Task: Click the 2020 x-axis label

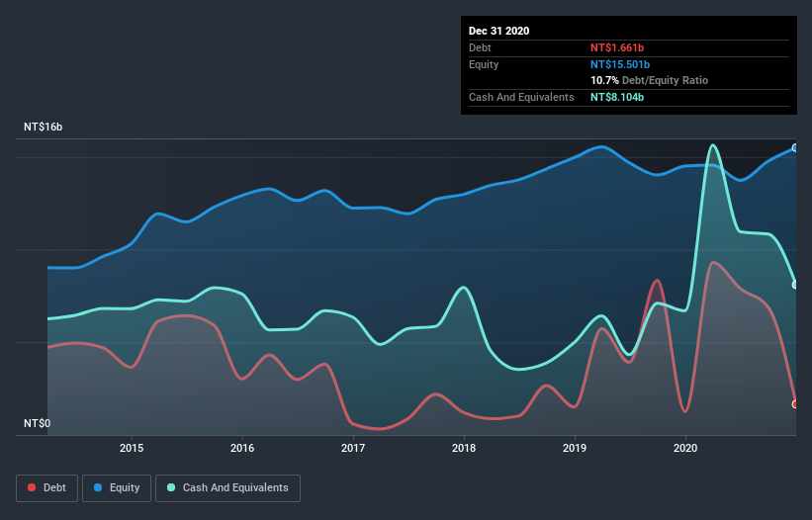Action: pos(685,448)
